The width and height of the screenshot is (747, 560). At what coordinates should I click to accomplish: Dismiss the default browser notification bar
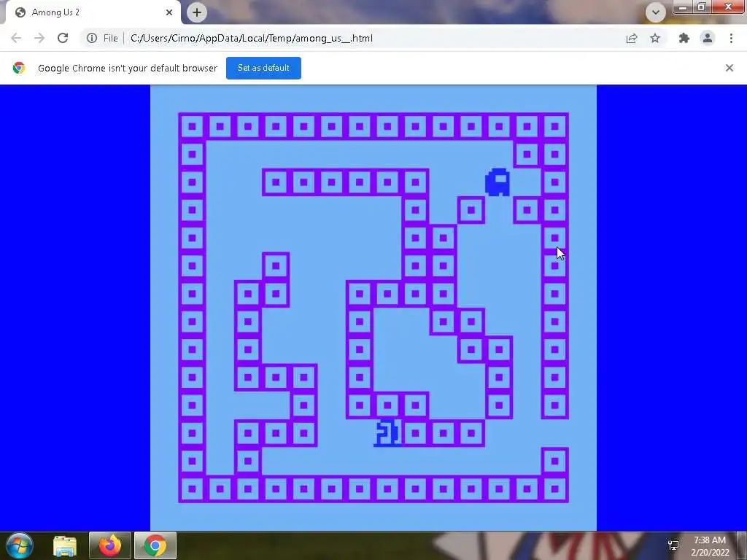(x=729, y=68)
